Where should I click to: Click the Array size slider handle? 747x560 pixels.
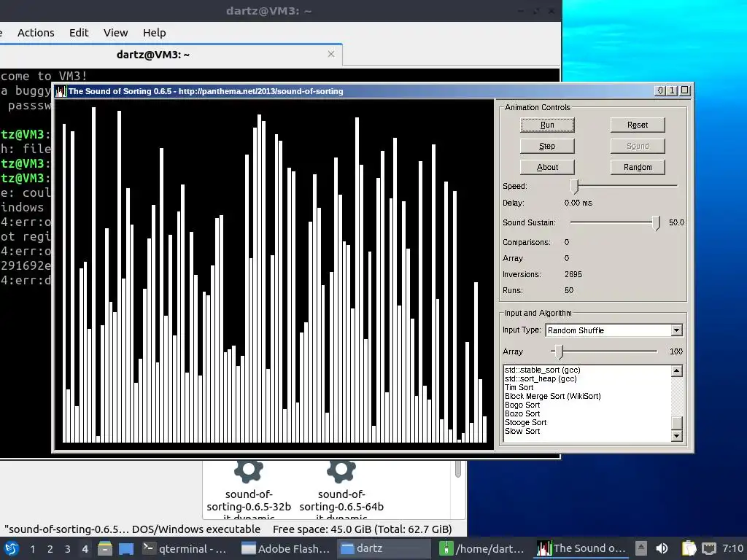pyautogui.click(x=559, y=351)
